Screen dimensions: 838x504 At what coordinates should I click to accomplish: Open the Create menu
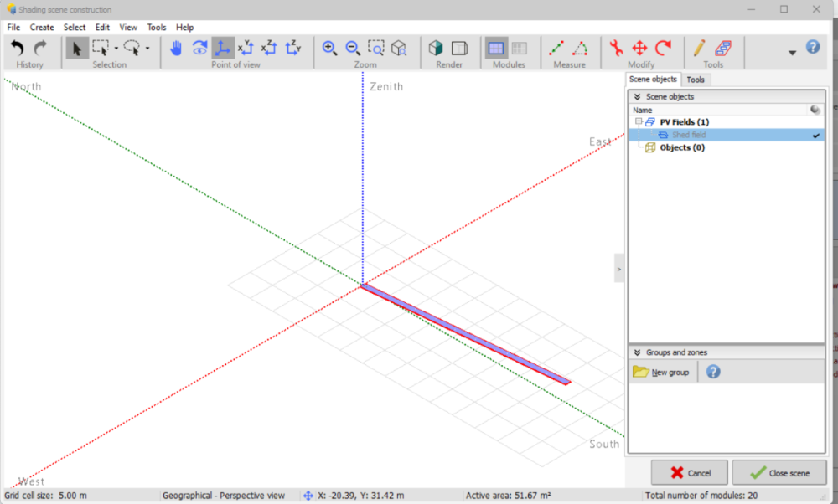pos(42,28)
